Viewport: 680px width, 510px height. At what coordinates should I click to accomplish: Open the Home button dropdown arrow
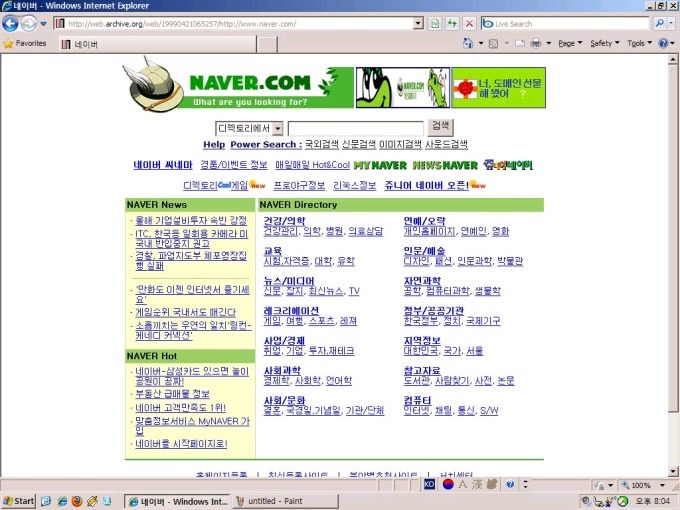point(481,43)
